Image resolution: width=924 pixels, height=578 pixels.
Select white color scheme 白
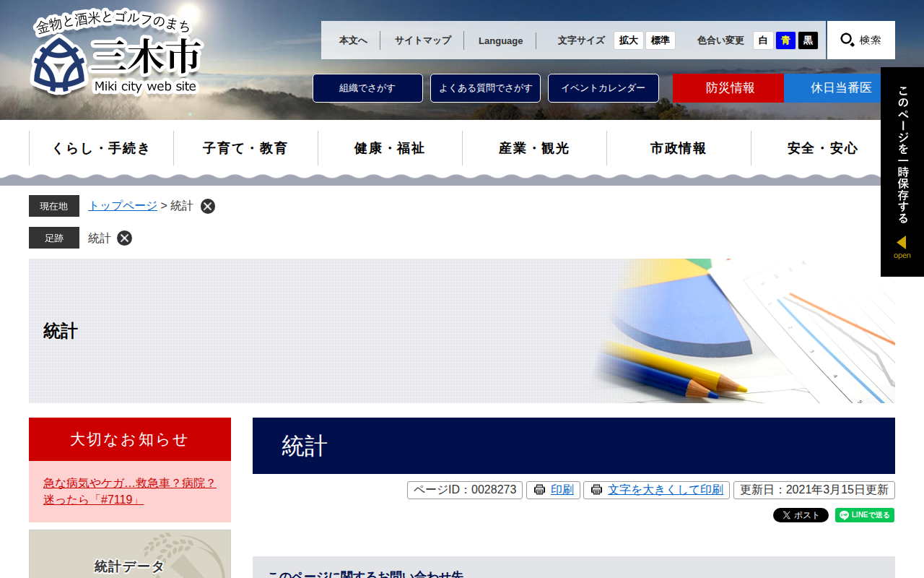coord(763,40)
